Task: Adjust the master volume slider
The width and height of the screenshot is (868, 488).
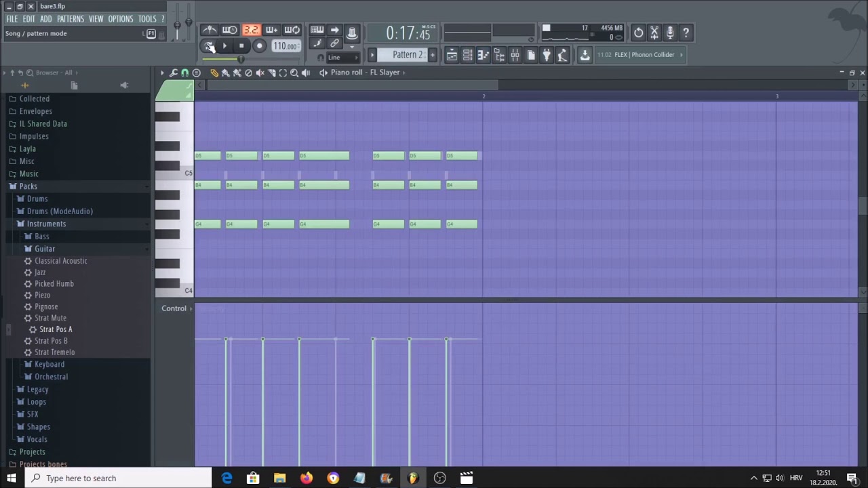Action: [178, 26]
